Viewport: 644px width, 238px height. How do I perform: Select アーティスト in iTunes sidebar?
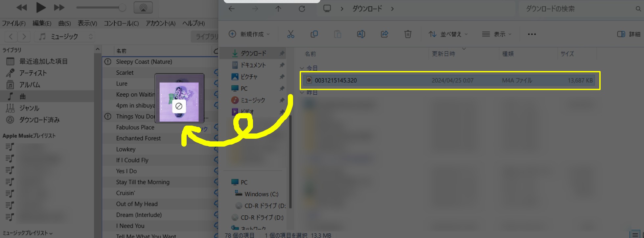tap(33, 73)
